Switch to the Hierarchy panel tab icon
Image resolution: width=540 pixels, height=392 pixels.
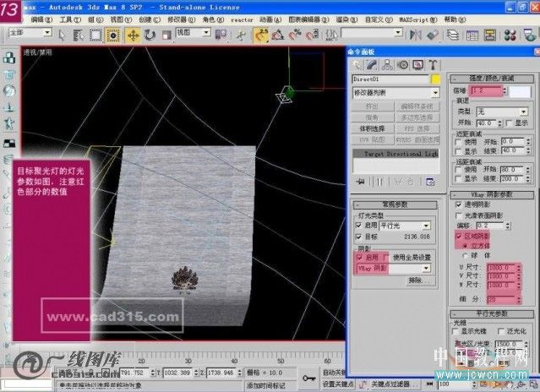coord(387,65)
